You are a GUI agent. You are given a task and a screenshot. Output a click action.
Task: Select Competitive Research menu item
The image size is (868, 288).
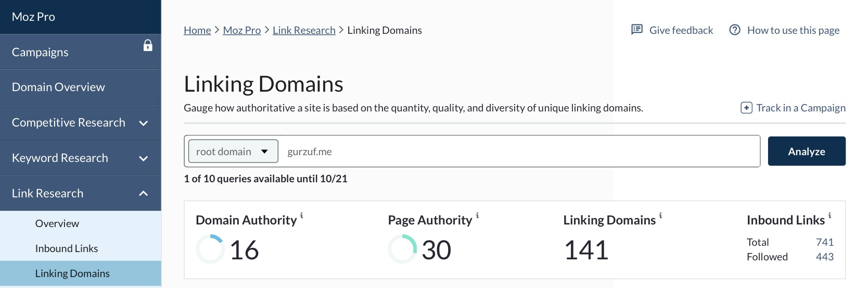[81, 122]
